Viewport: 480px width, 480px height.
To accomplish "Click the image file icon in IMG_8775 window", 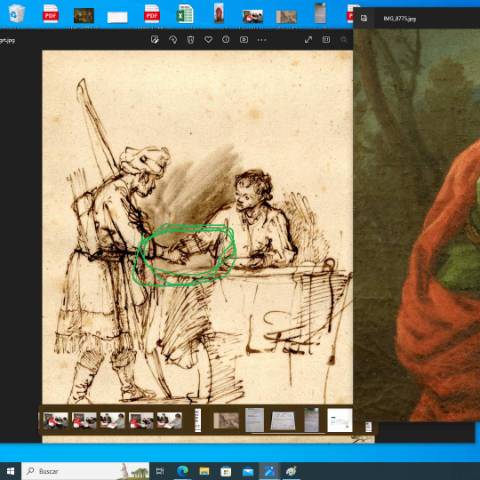I will 364,18.
